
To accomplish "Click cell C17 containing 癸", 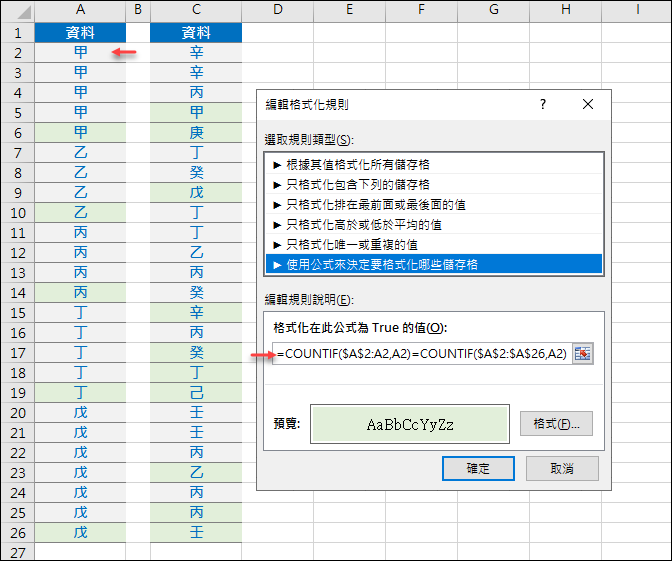I will [x=196, y=353].
